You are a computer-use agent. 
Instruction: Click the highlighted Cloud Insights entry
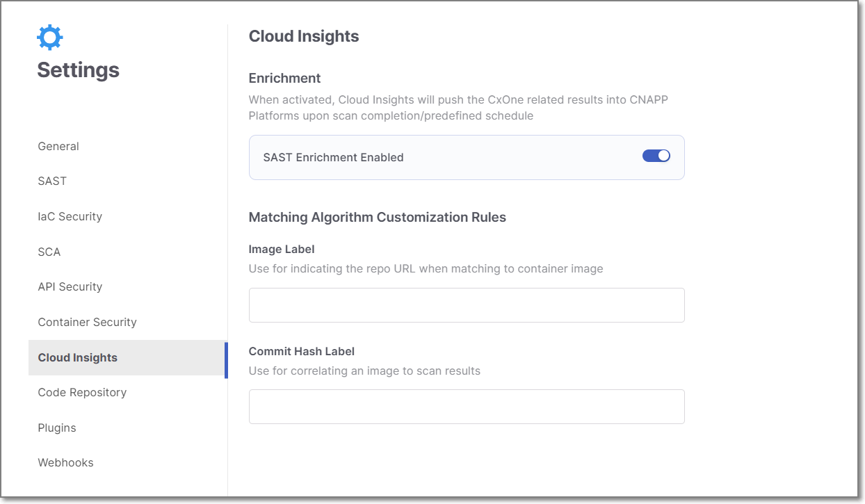[x=77, y=357]
